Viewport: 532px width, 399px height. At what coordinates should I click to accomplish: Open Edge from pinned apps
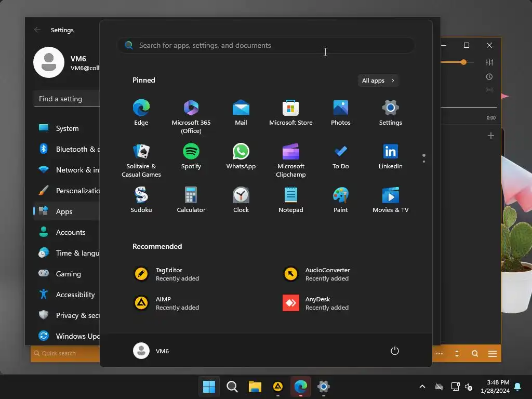141,113
